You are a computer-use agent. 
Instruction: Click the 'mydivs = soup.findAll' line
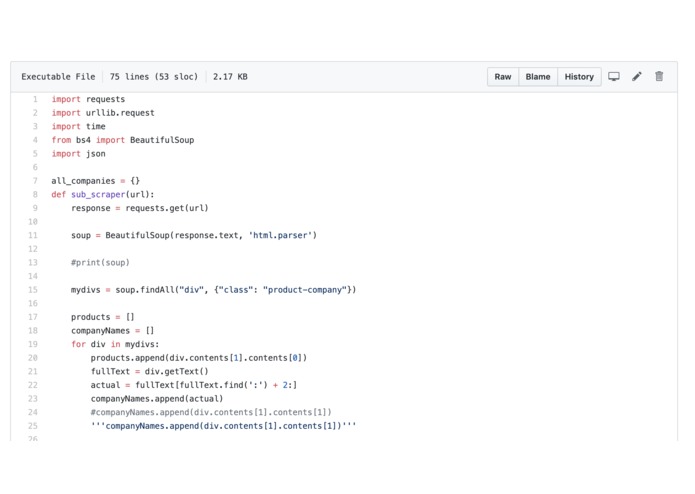point(214,290)
